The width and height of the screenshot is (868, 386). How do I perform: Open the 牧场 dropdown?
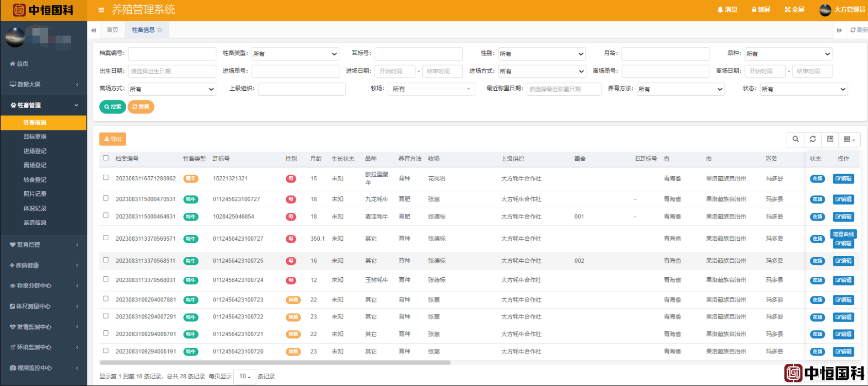pos(432,89)
